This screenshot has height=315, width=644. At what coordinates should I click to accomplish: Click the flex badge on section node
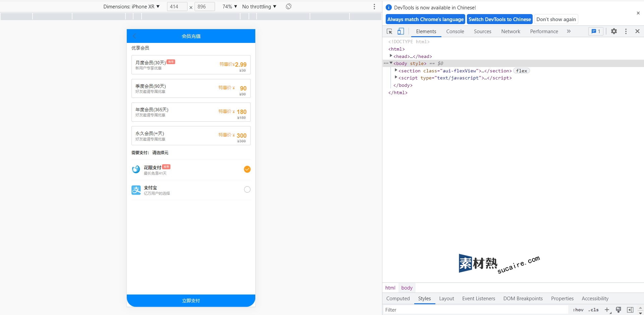pos(521,71)
